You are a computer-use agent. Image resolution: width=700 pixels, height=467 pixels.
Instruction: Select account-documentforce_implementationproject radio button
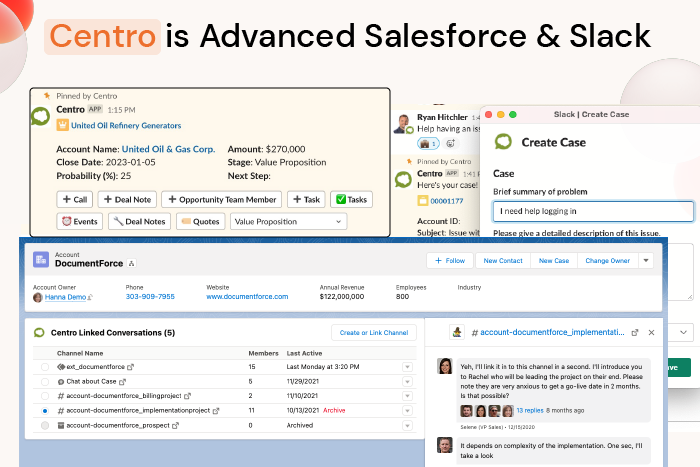click(x=45, y=411)
